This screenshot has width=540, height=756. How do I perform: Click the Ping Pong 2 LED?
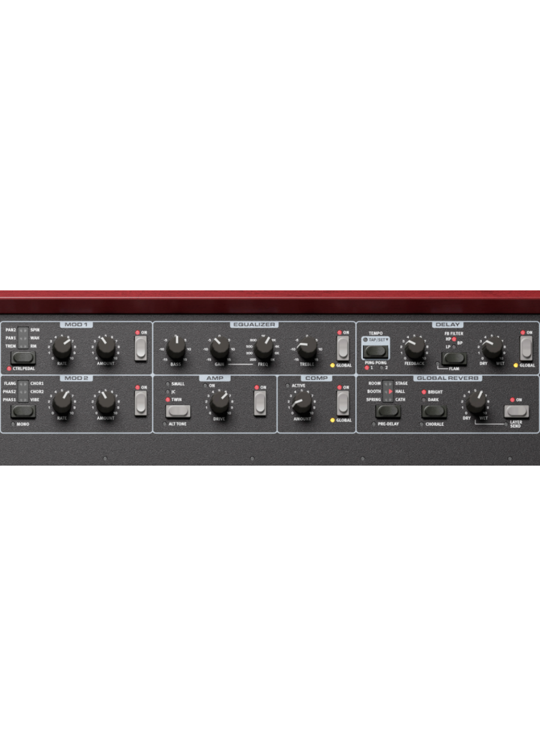point(382,367)
